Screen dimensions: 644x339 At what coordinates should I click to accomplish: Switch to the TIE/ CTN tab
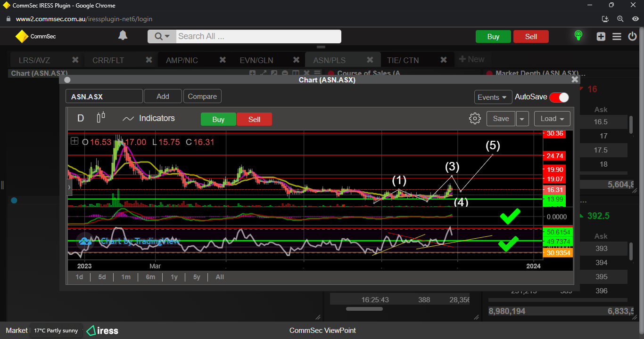tap(403, 60)
